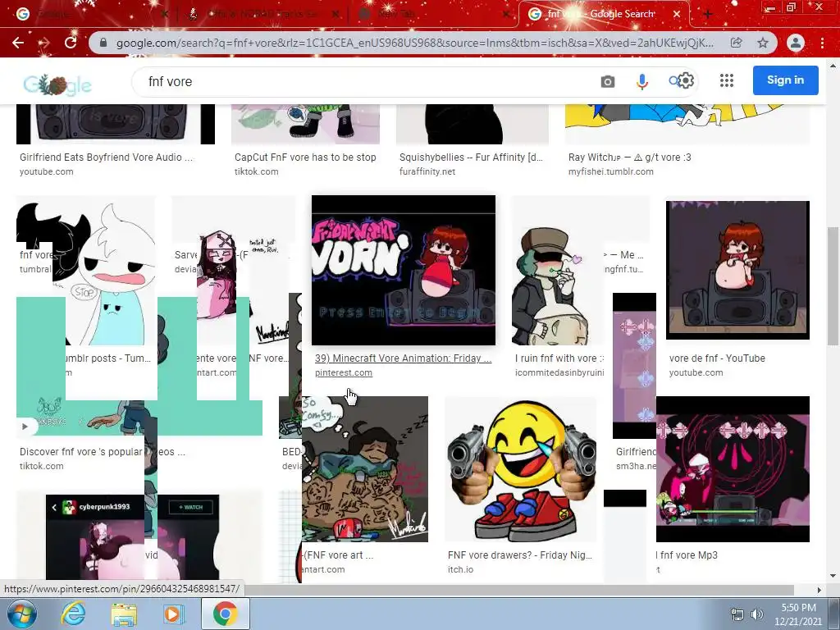
Task: Open the share this page icon
Action: (x=737, y=43)
